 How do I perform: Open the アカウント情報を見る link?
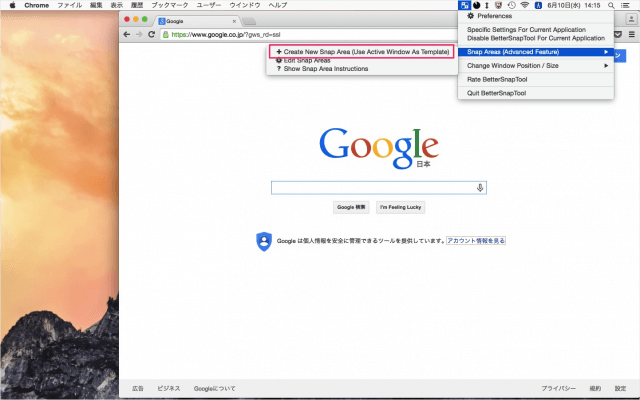[476, 241]
